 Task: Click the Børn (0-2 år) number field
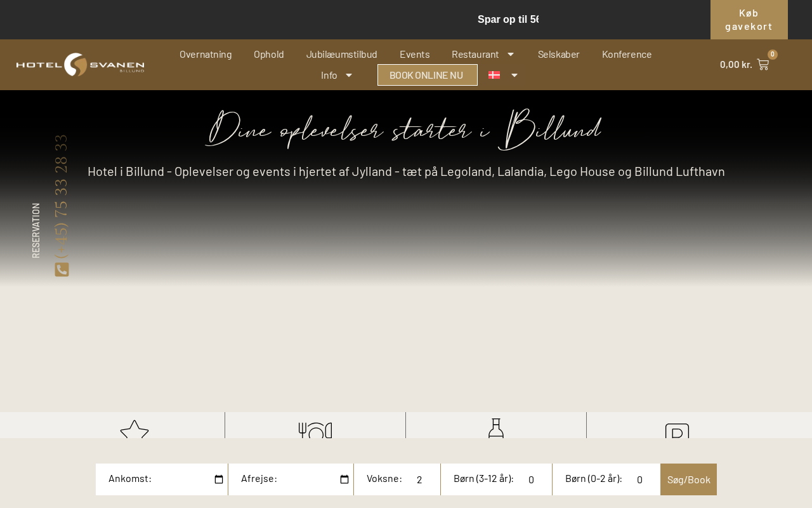point(642,479)
